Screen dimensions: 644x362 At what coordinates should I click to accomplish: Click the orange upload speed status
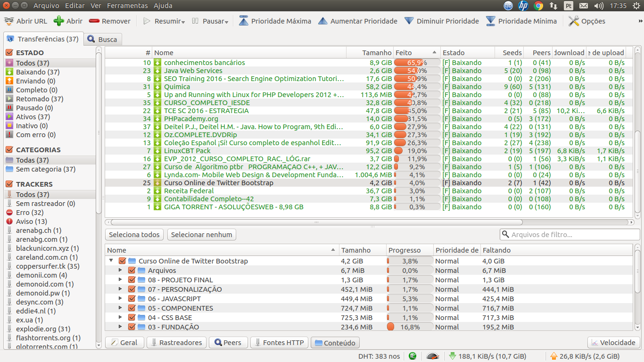[x=585, y=356]
